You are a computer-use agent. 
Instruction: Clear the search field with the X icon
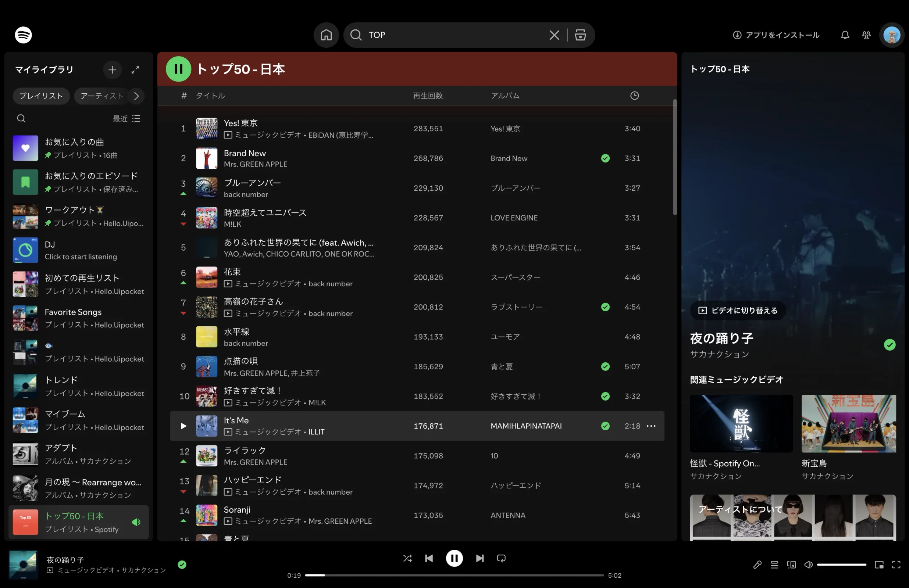point(554,35)
